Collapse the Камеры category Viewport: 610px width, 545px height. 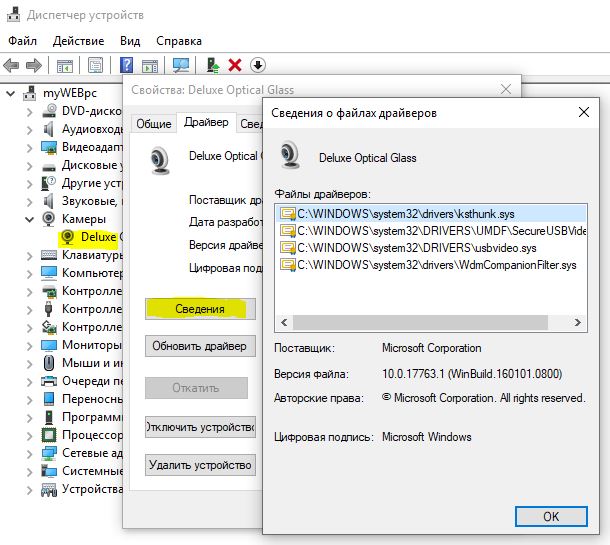(x=29, y=220)
